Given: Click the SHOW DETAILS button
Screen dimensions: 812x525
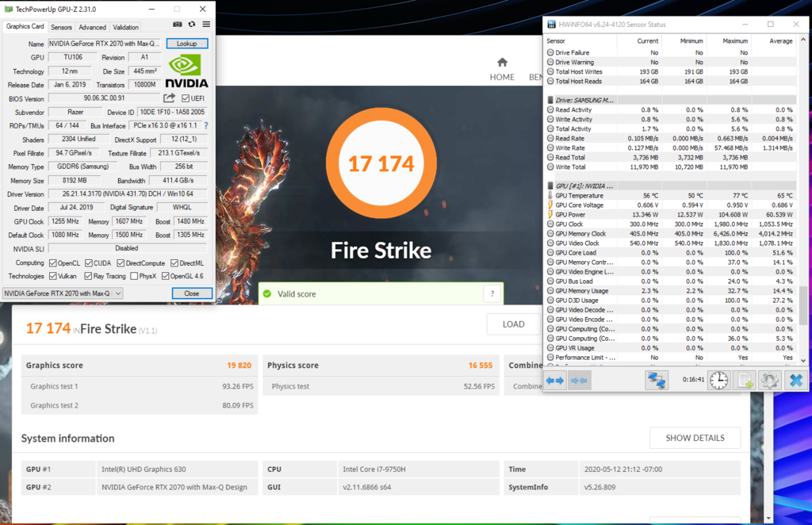Looking at the screenshot, I should [x=695, y=438].
